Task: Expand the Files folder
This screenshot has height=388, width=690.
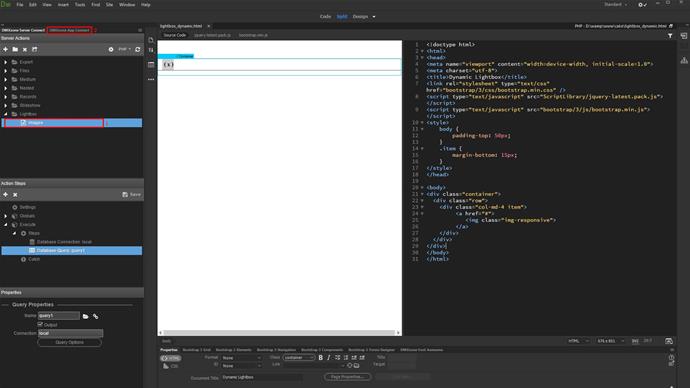Action: pos(5,71)
